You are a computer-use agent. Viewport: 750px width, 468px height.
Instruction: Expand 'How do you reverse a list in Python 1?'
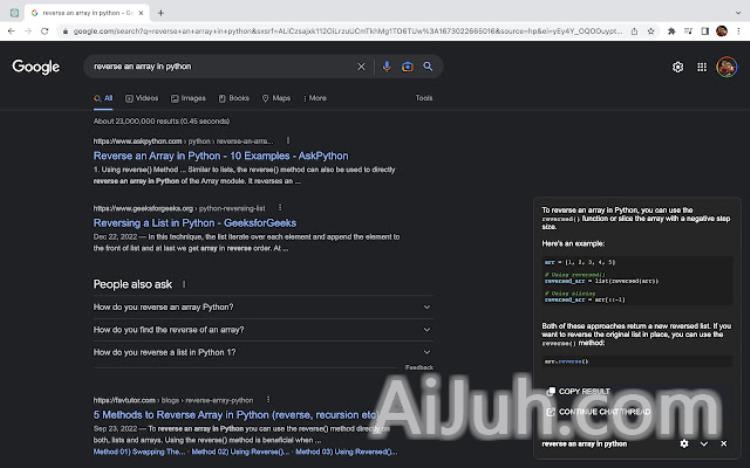coord(262,352)
